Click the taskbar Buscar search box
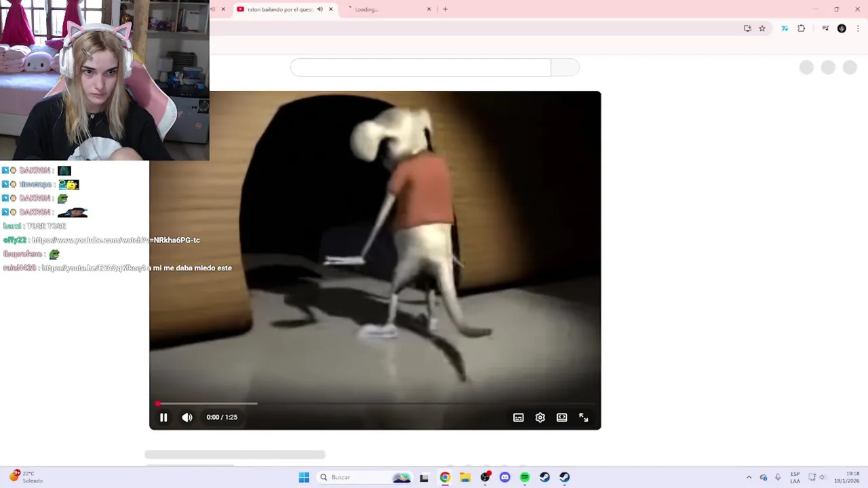Screen dimensions: 868x488 (365, 477)
